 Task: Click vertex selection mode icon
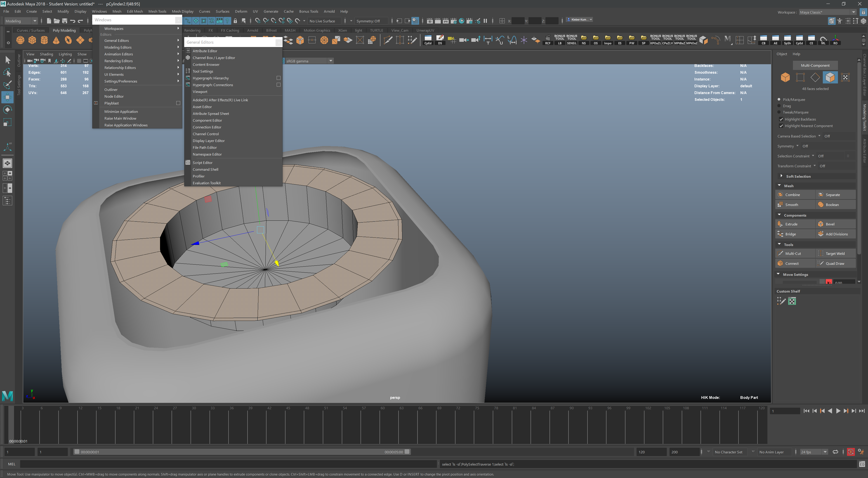click(x=800, y=78)
